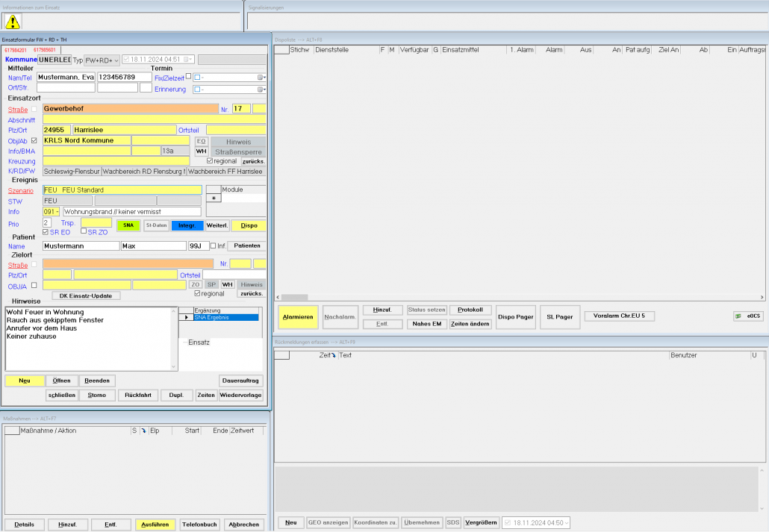Click the Telefonbuch button
The width and height of the screenshot is (769, 532).
click(x=200, y=525)
